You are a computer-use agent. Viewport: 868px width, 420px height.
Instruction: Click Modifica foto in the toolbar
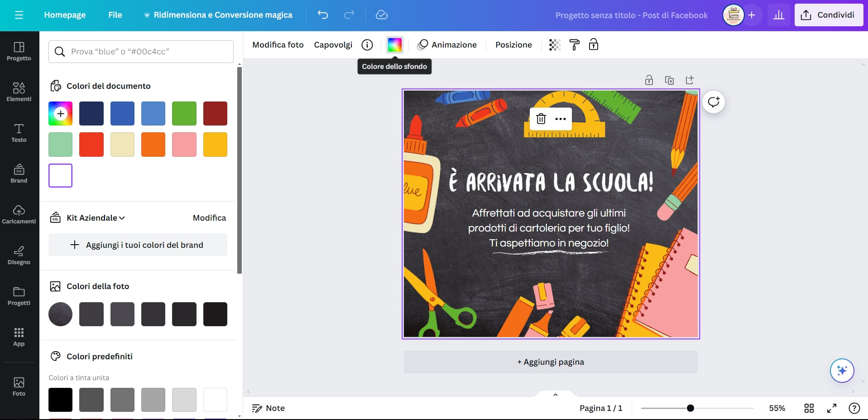pyautogui.click(x=278, y=45)
